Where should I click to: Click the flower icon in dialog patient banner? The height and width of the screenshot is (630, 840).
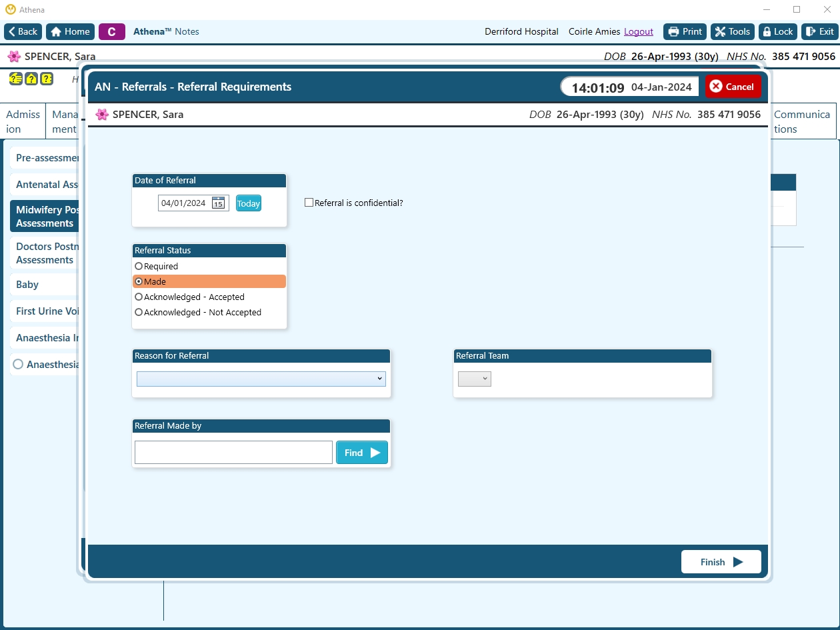pyautogui.click(x=102, y=115)
